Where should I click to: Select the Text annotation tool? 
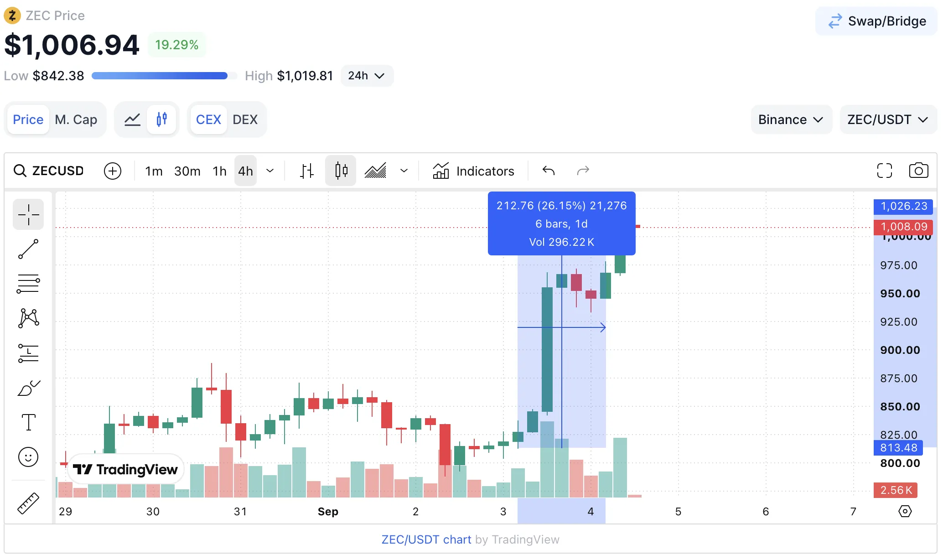click(x=28, y=422)
